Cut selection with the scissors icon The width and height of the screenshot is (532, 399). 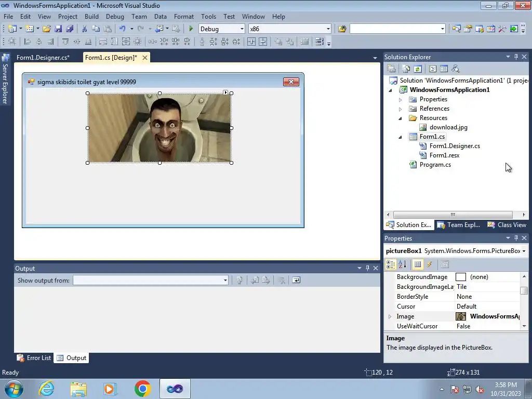pyautogui.click(x=85, y=29)
